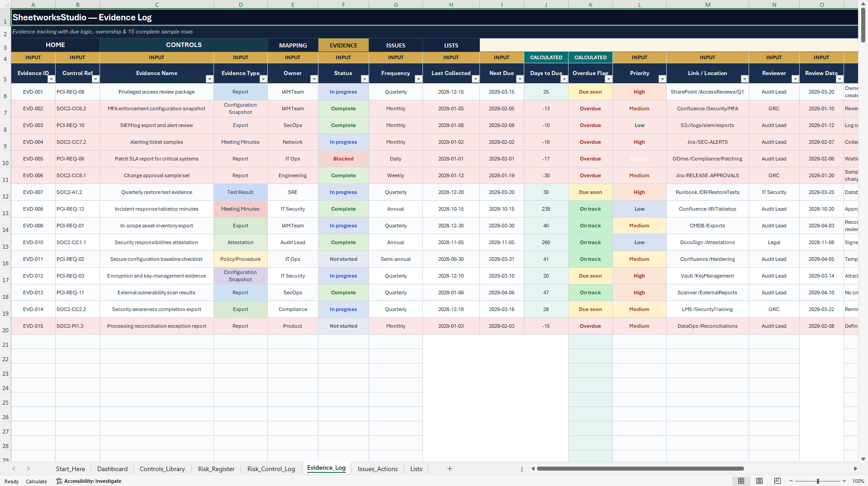This screenshot has height=486, width=868.
Task: Open Overdue Flag filter dropdown
Action: click(608, 79)
